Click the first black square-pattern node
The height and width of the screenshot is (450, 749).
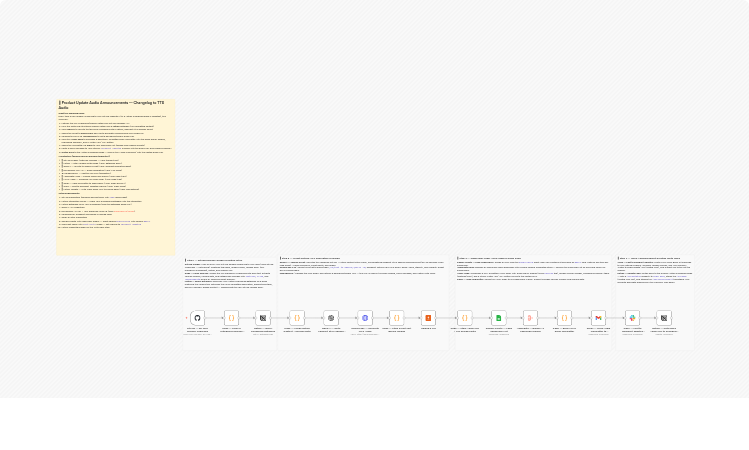(263, 317)
